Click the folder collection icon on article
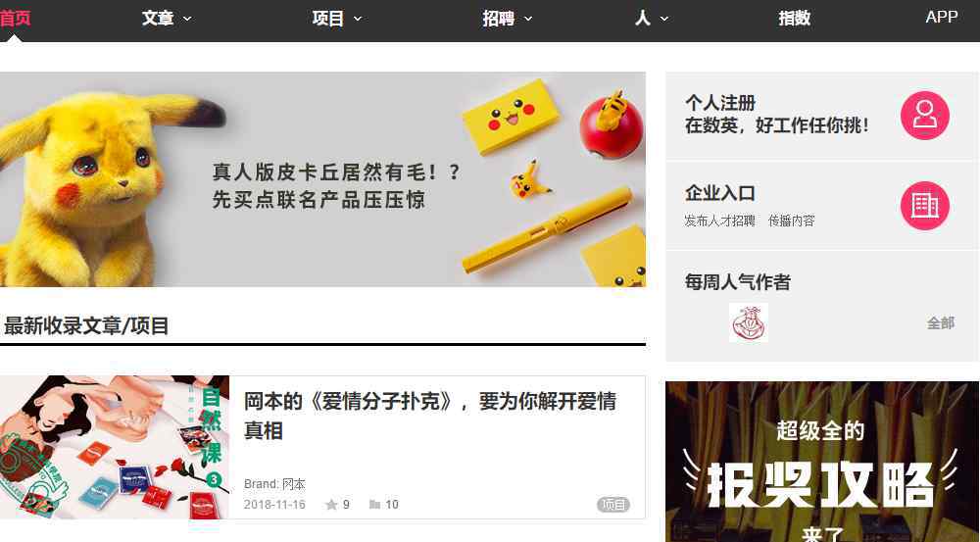This screenshot has width=980, height=542. click(x=375, y=505)
